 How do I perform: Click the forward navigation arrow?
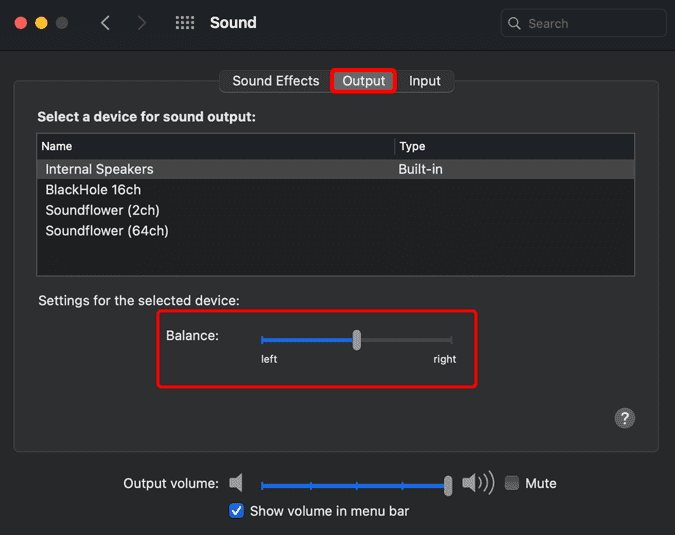pyautogui.click(x=142, y=23)
